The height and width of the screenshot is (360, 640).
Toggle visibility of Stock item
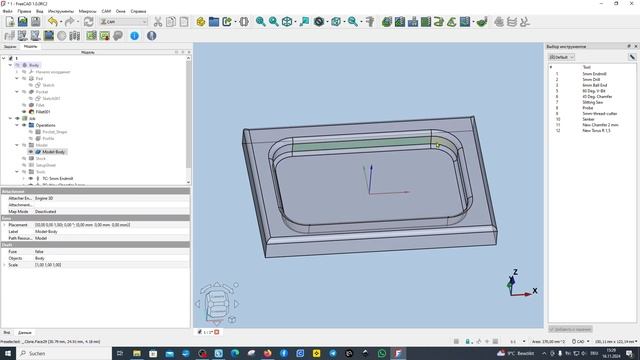pos(24,158)
